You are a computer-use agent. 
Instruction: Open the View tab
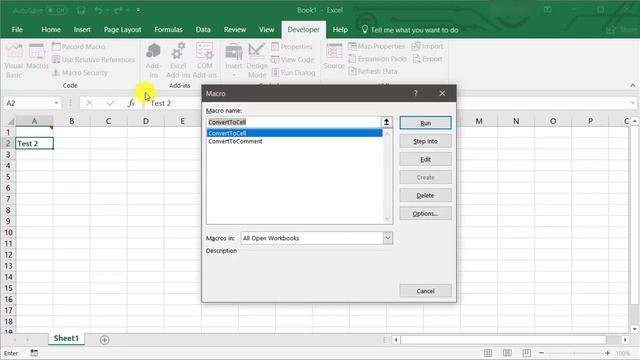(267, 29)
